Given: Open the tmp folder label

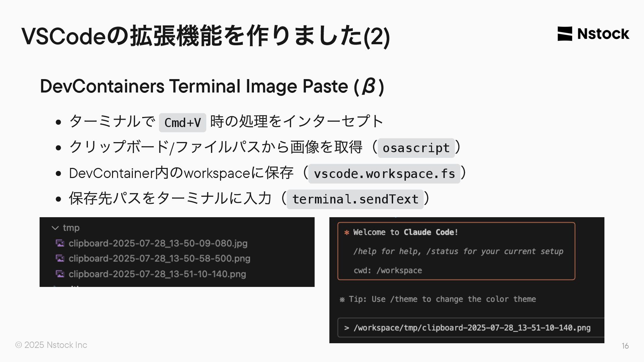Looking at the screenshot, I should point(71,228).
